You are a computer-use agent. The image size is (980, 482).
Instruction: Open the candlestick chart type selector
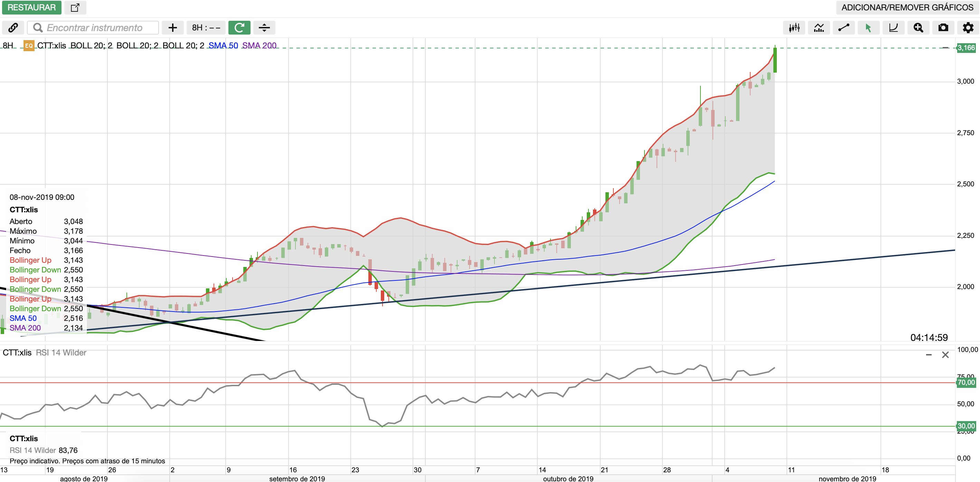pos(794,28)
